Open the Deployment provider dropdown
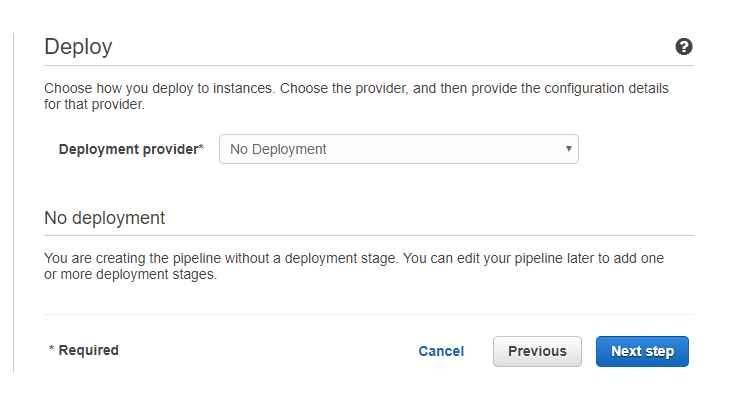This screenshot has height=401, width=753. pyautogui.click(x=399, y=149)
